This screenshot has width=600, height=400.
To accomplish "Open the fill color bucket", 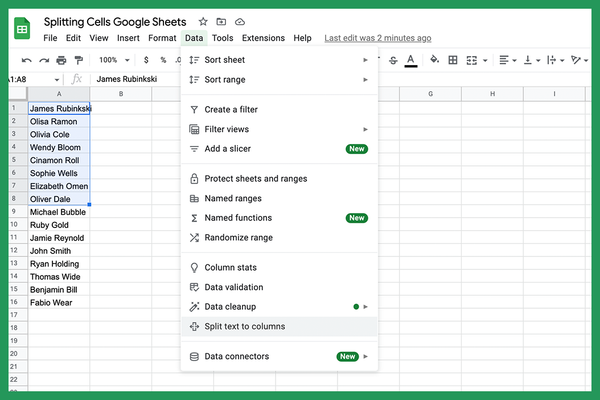I will tap(434, 60).
